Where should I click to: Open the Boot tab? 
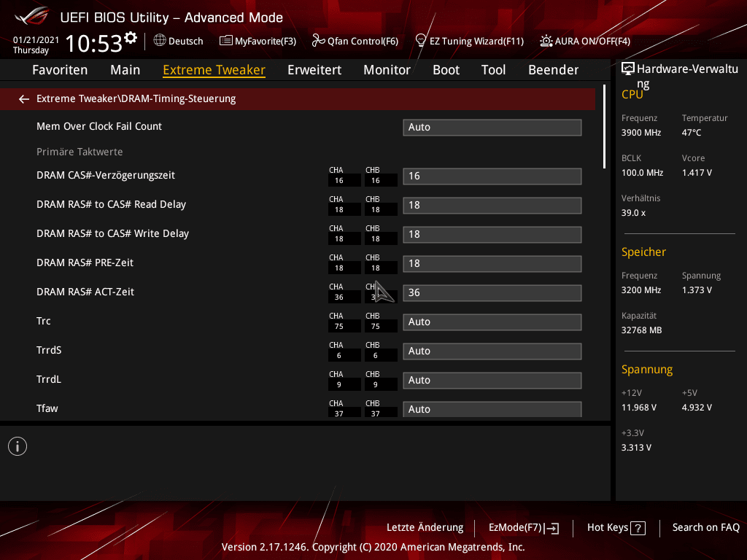point(446,70)
